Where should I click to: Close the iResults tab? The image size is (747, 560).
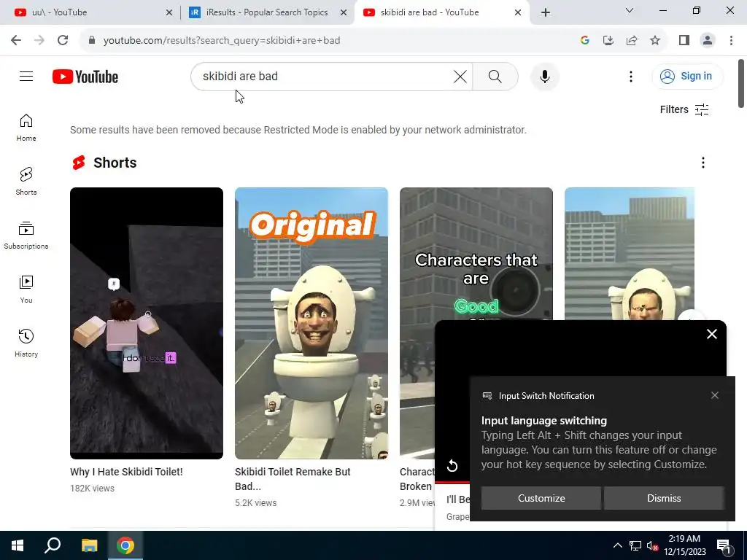pyautogui.click(x=344, y=13)
